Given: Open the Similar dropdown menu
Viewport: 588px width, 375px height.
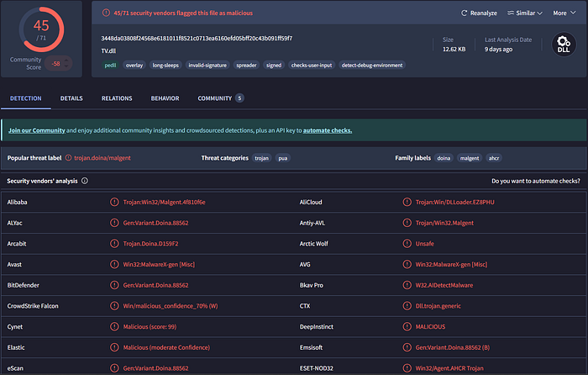Looking at the screenshot, I should (525, 13).
